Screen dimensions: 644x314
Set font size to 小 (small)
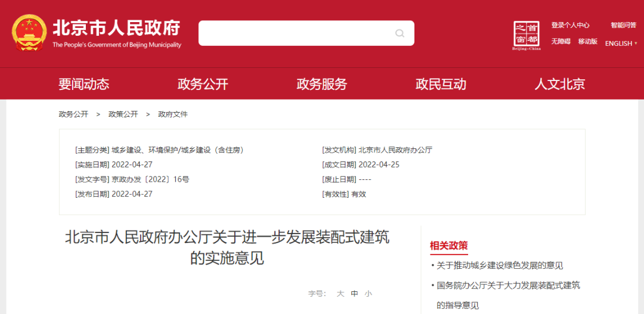(x=368, y=294)
